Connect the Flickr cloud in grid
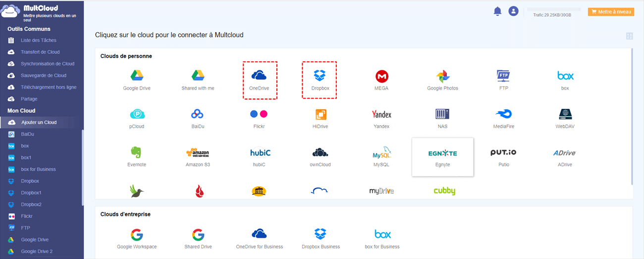The image size is (644, 259). tap(259, 118)
